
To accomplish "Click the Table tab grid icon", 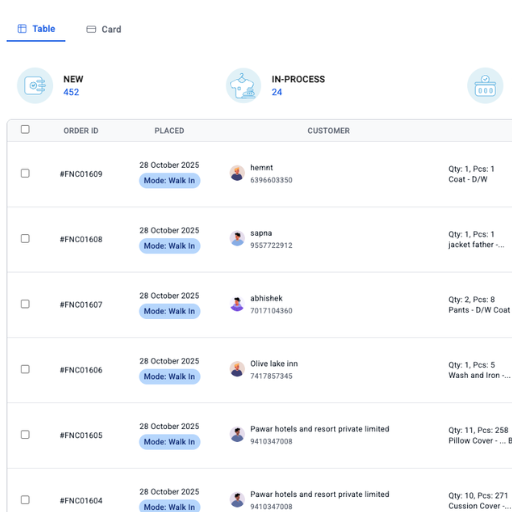I will [x=22, y=29].
